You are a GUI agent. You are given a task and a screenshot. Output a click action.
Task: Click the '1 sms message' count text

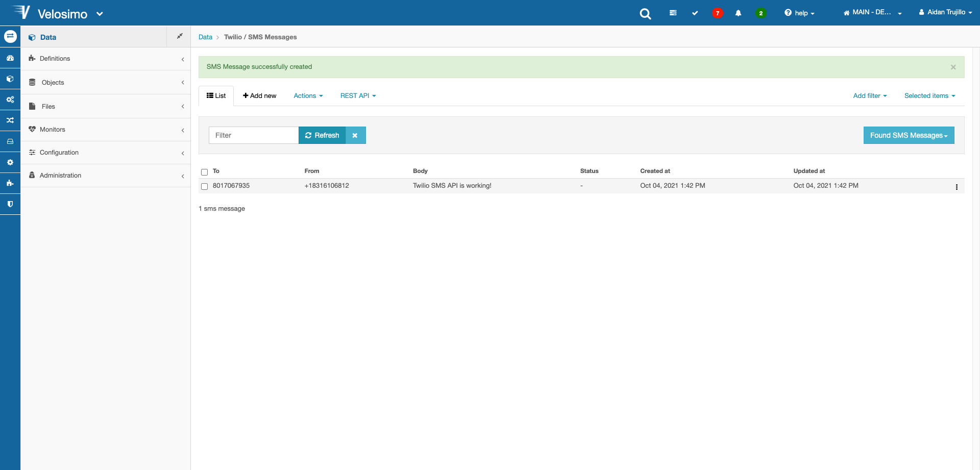tap(222, 209)
